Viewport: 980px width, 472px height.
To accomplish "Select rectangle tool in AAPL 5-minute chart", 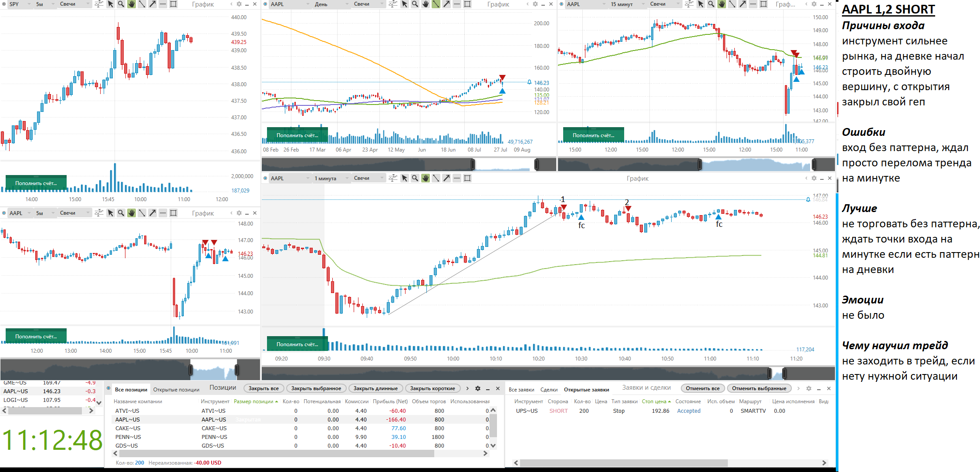I will tap(173, 213).
